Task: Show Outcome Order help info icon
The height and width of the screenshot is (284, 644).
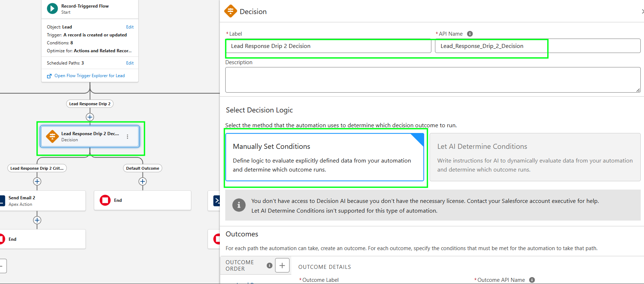Action: 269,266
